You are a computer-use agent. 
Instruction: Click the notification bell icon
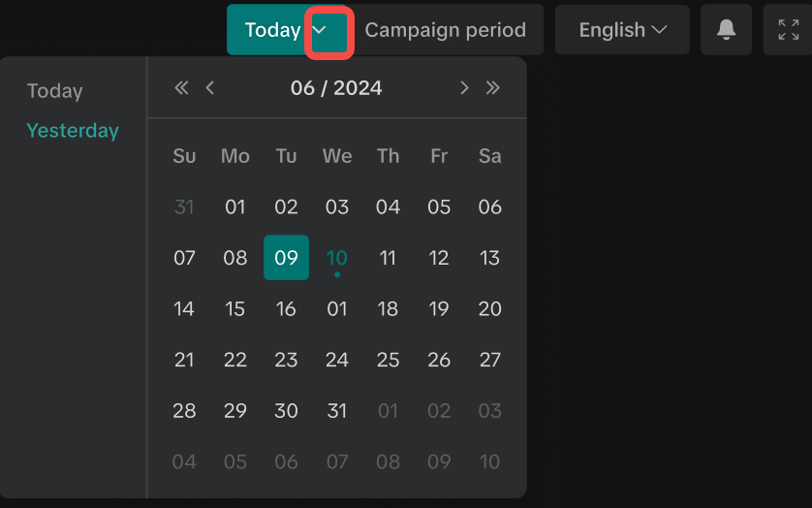726,30
